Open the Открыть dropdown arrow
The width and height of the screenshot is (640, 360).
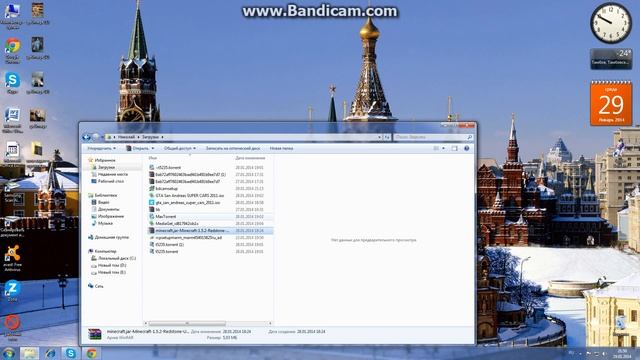tap(153, 148)
